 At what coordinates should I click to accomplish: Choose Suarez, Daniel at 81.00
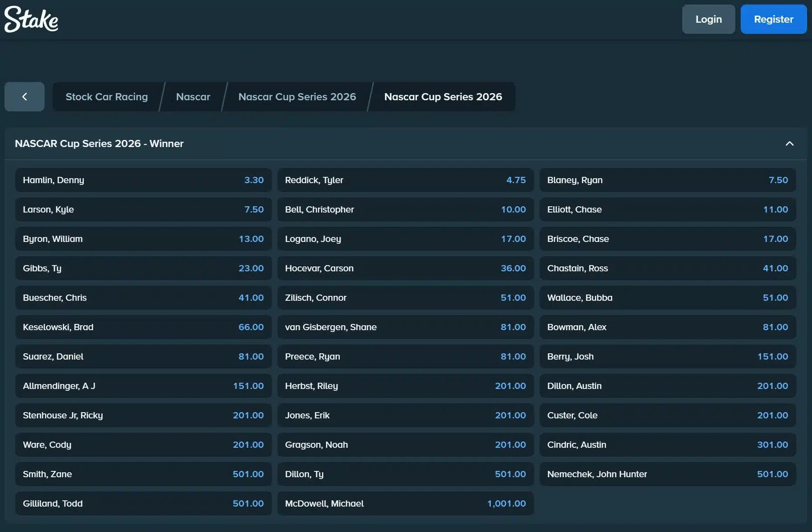point(143,356)
